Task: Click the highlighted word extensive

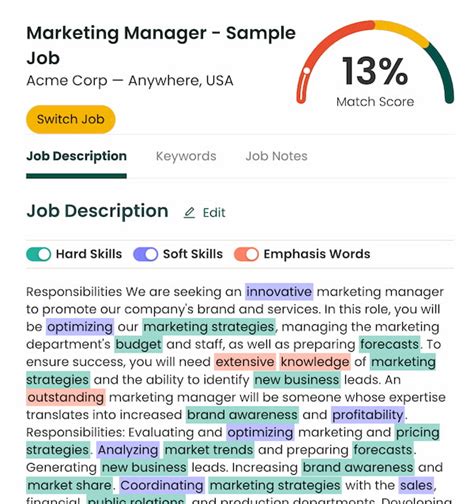Action: pyautogui.click(x=245, y=362)
